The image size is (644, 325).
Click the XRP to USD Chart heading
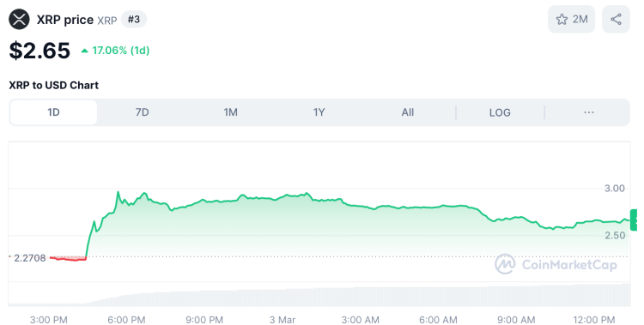pyautogui.click(x=54, y=85)
